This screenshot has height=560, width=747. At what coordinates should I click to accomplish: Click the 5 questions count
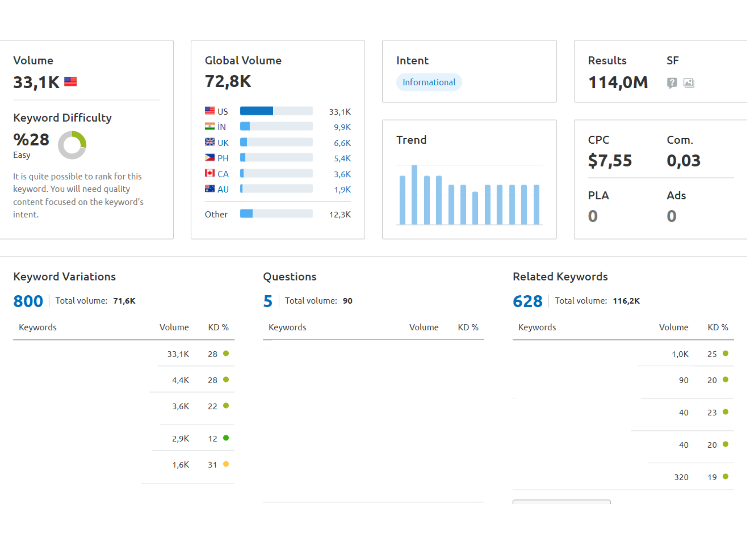(x=268, y=301)
